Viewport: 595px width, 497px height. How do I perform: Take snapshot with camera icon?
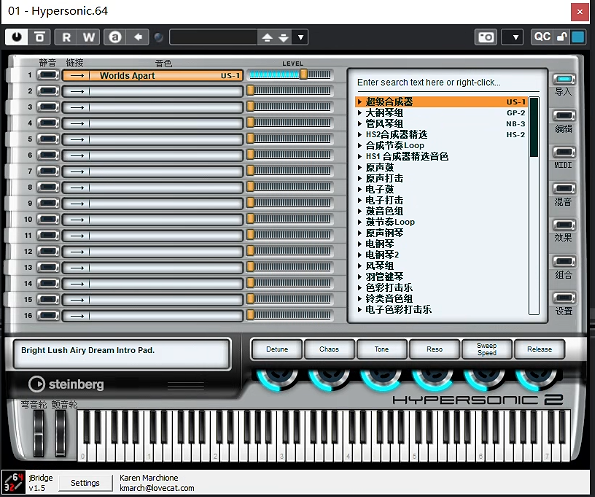pos(486,37)
